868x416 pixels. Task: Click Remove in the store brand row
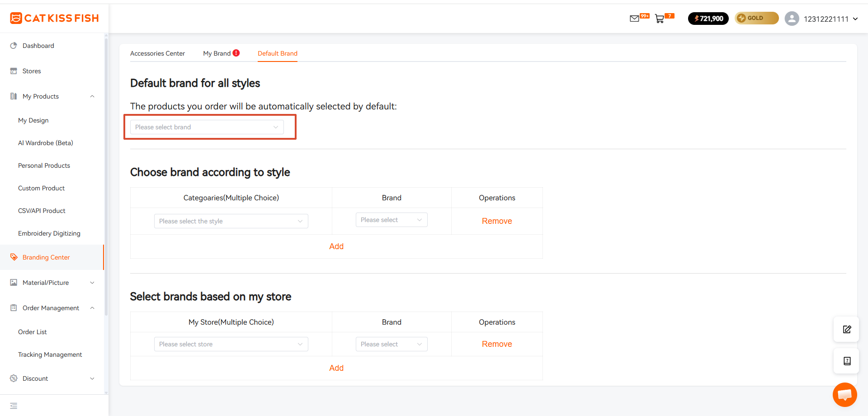pos(497,344)
